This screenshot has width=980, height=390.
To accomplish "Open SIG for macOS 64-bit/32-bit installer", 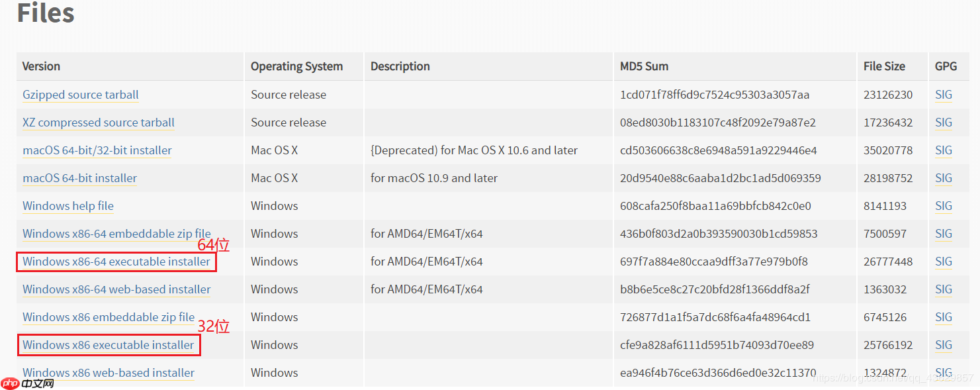I will (944, 150).
